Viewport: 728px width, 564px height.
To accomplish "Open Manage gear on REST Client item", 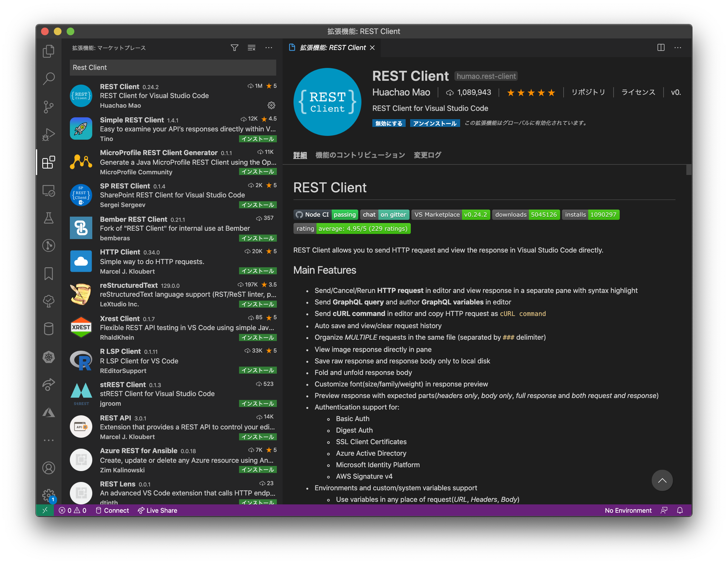I will (x=271, y=105).
